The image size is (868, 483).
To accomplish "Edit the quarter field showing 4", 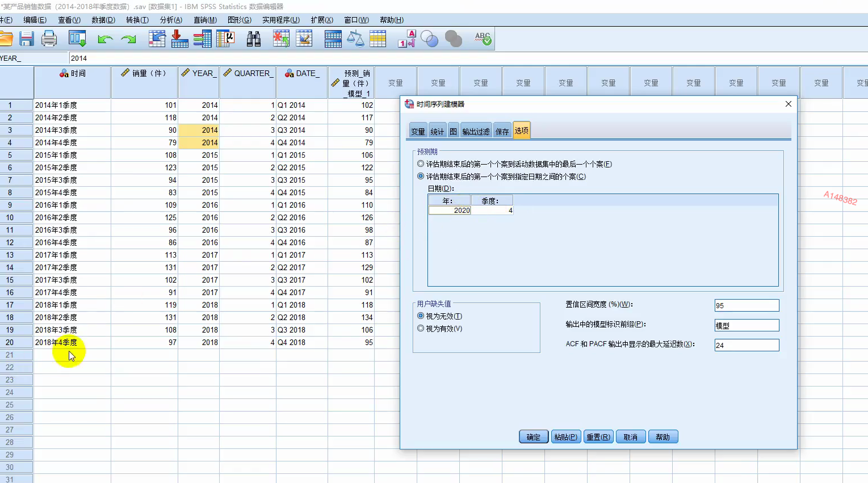I will [x=492, y=211].
